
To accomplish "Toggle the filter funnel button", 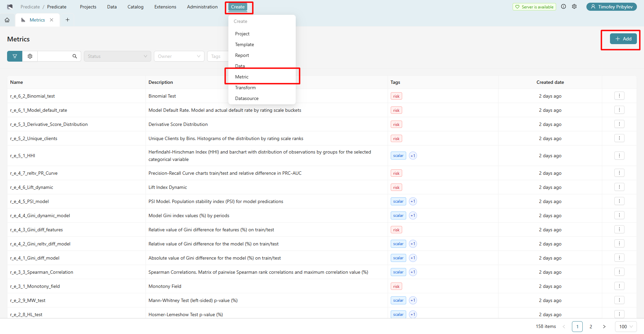I will (x=15, y=56).
